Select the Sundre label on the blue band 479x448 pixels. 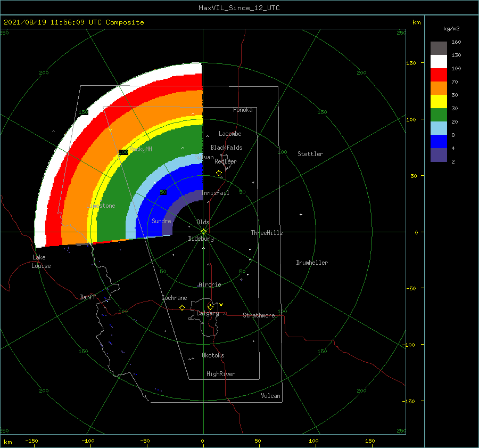tap(162, 221)
